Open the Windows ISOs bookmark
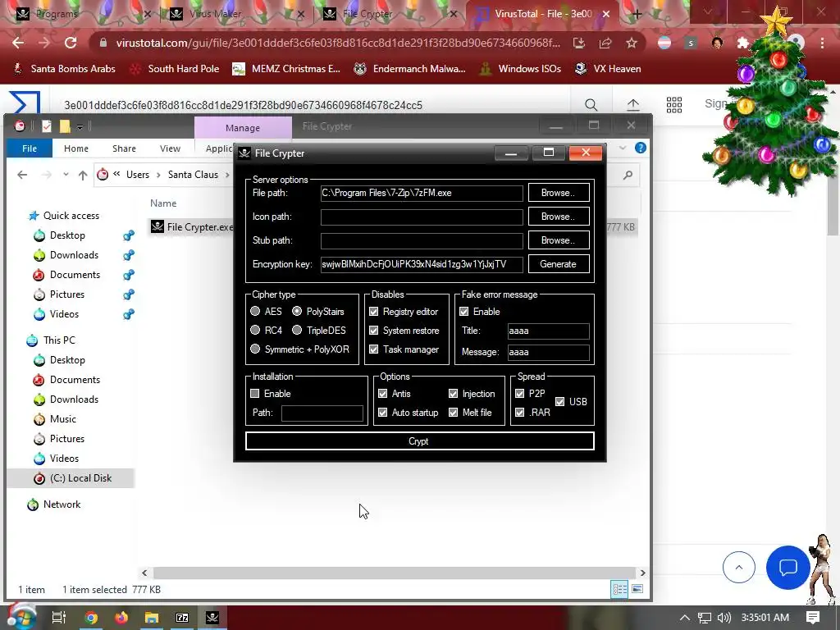Screen dimensions: 840x630 point(520,69)
